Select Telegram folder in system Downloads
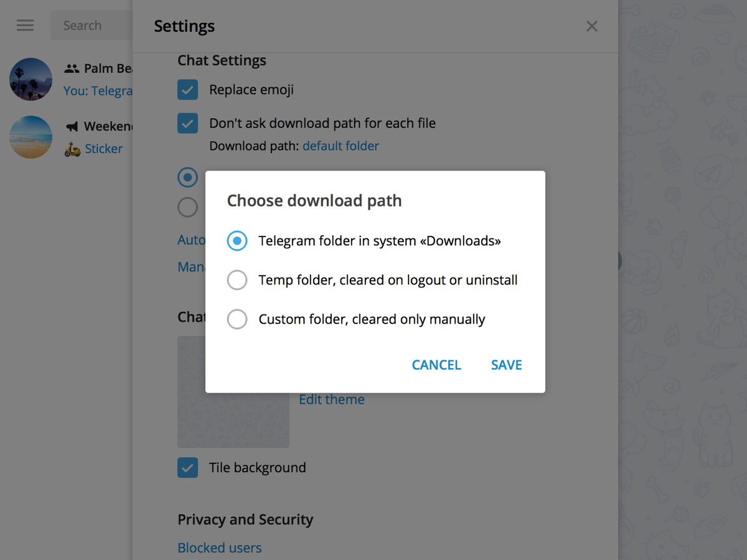Image resolution: width=747 pixels, height=560 pixels. (237, 241)
